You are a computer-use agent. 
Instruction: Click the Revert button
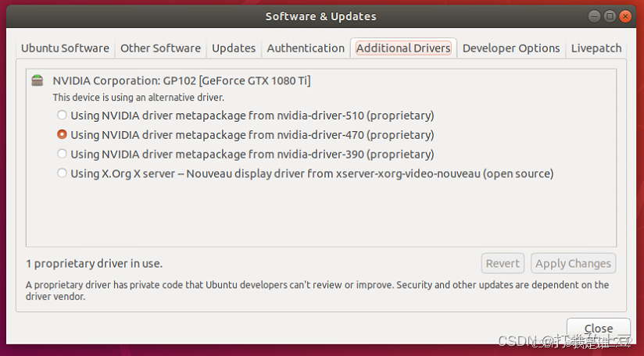pos(503,263)
